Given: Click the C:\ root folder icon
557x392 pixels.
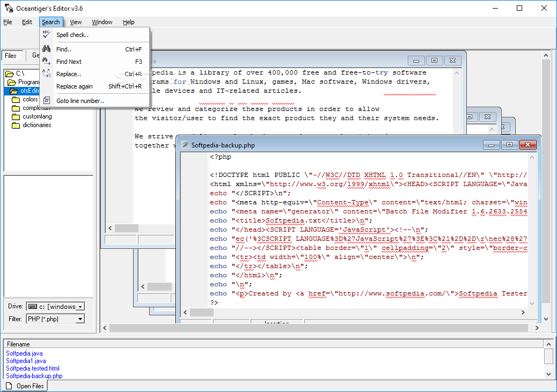Looking at the screenshot, I should [10, 73].
